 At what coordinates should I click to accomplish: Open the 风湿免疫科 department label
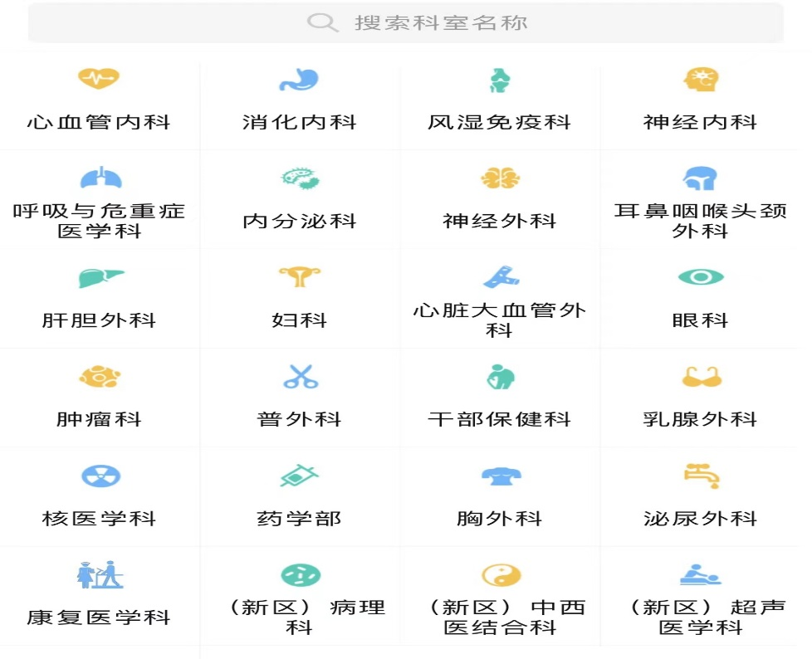pyautogui.click(x=499, y=123)
